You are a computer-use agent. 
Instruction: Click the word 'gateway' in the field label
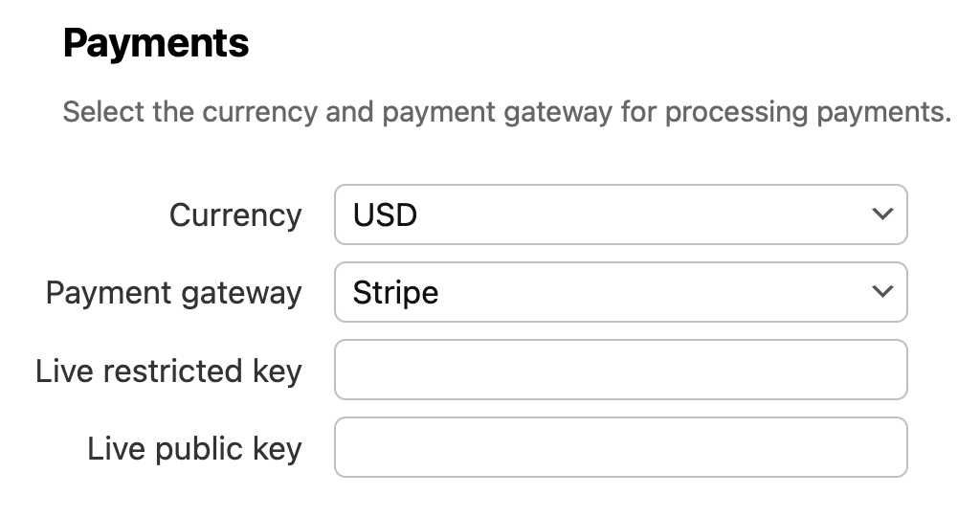point(240,292)
